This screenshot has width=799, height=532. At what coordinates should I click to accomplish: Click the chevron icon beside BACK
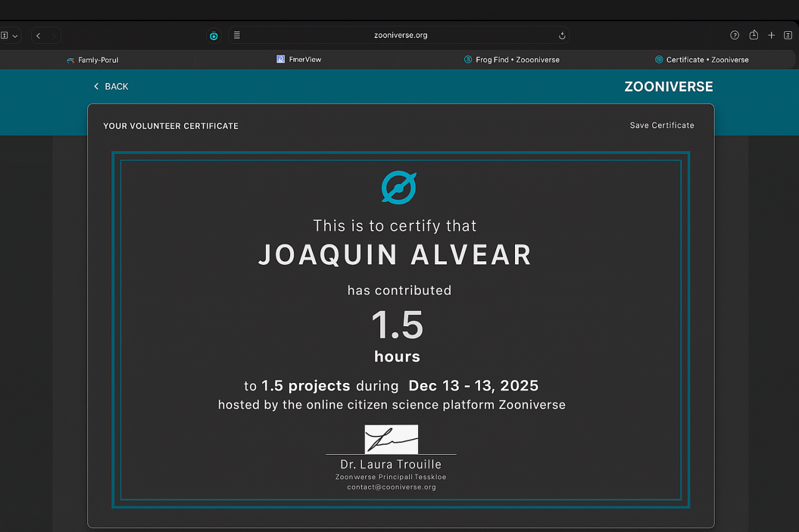[x=96, y=87]
